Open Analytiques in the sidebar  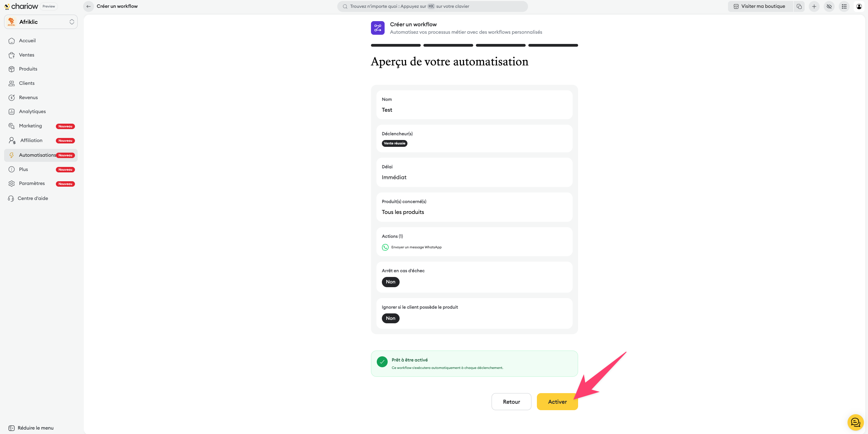point(32,111)
